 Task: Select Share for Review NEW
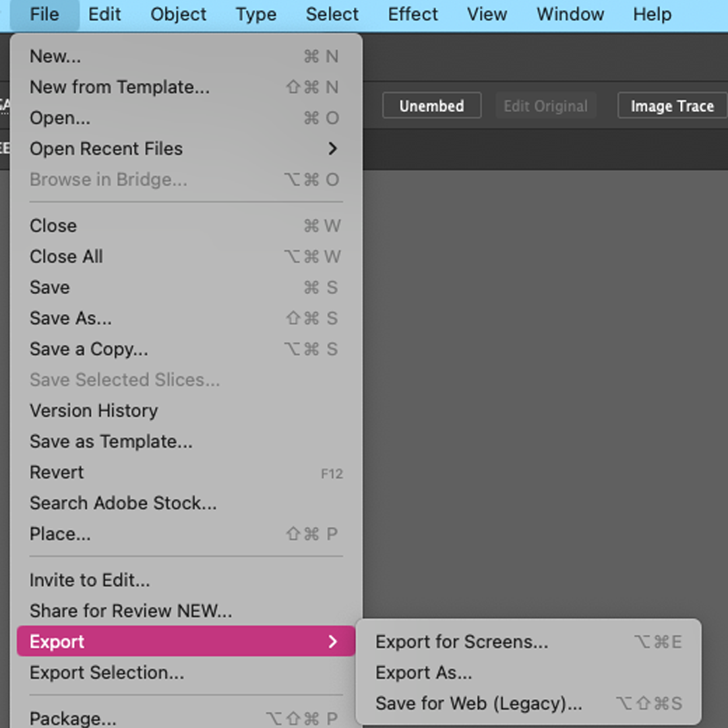tap(131, 611)
